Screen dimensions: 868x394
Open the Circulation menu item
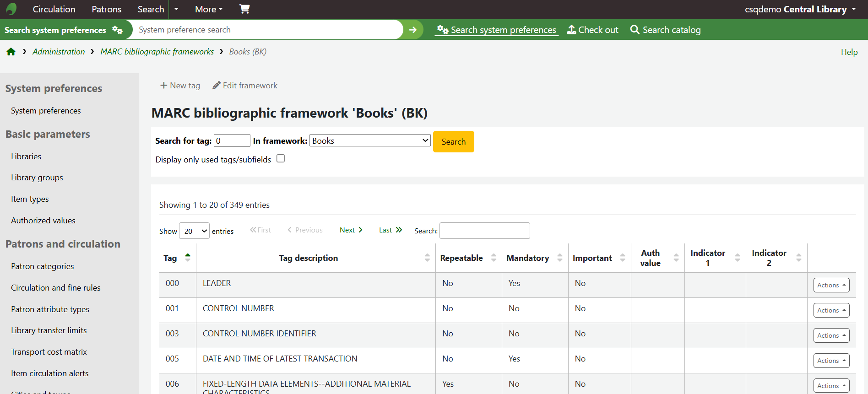click(54, 9)
